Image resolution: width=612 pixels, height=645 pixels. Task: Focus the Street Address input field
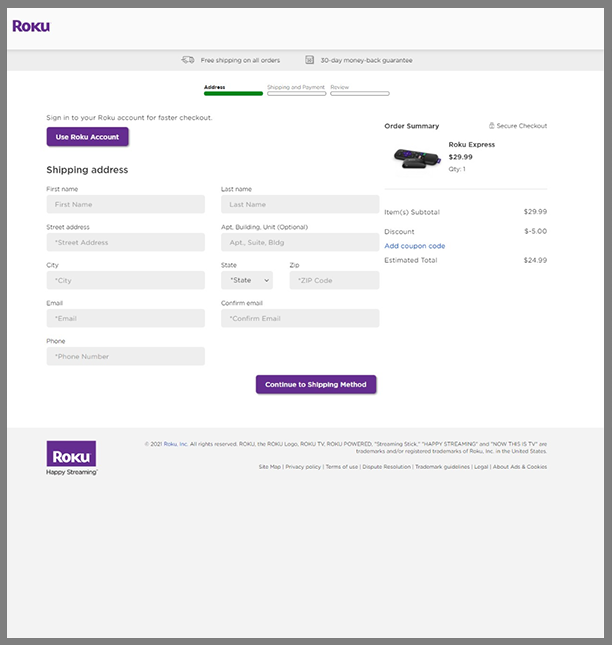(x=125, y=242)
